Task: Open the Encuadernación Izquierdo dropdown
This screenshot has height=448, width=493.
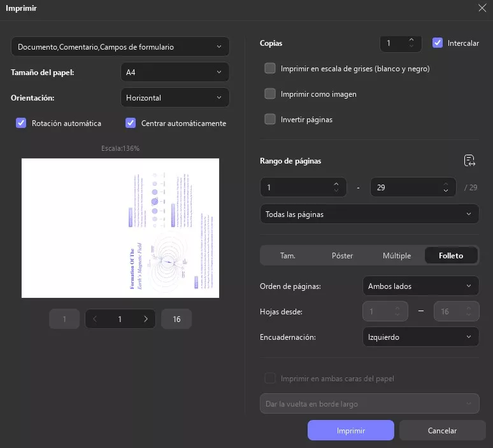Action: tap(420, 337)
